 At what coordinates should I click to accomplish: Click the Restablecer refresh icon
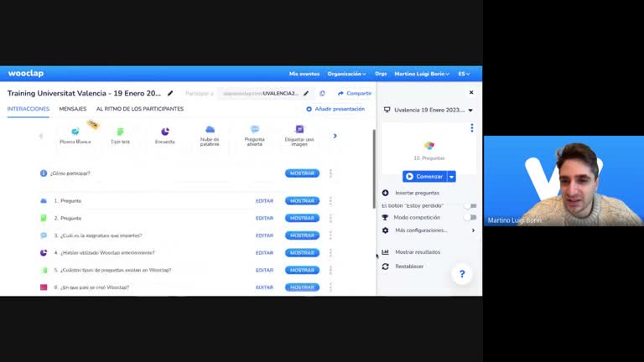coord(385,266)
